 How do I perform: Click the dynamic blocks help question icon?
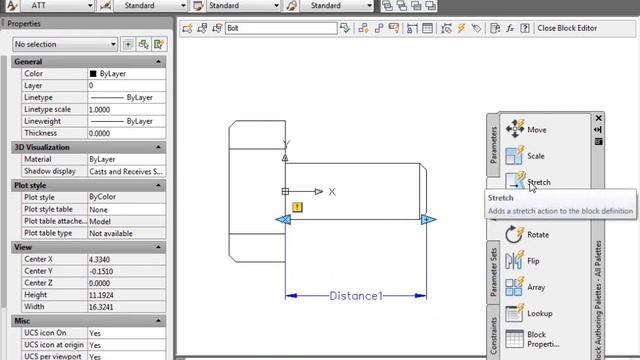(x=525, y=28)
